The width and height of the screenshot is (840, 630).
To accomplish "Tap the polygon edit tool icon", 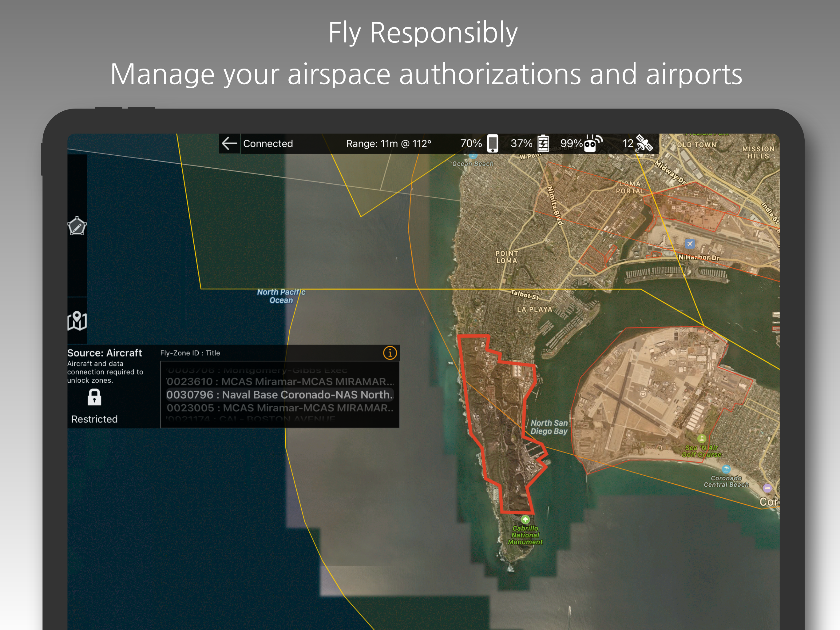I will coord(77,226).
